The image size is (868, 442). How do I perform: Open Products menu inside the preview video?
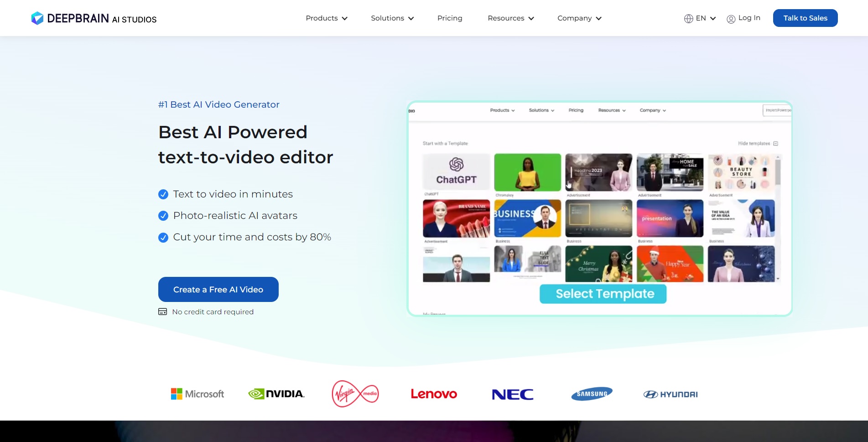click(502, 110)
